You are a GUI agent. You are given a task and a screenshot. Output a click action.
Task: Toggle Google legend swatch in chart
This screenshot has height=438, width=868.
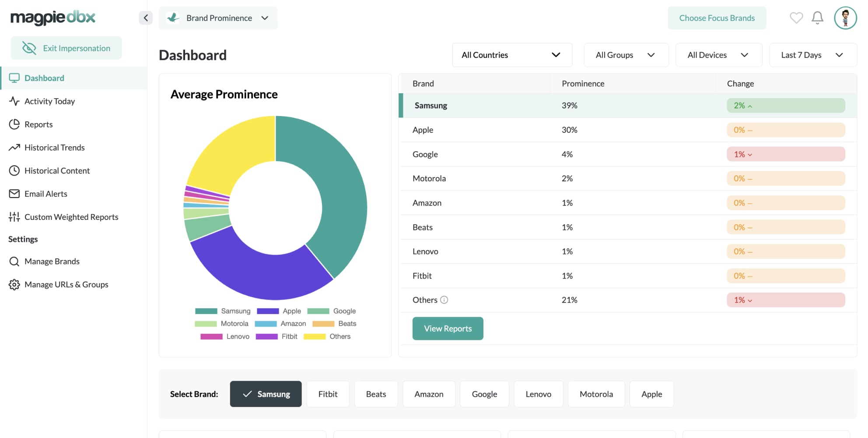318,311
